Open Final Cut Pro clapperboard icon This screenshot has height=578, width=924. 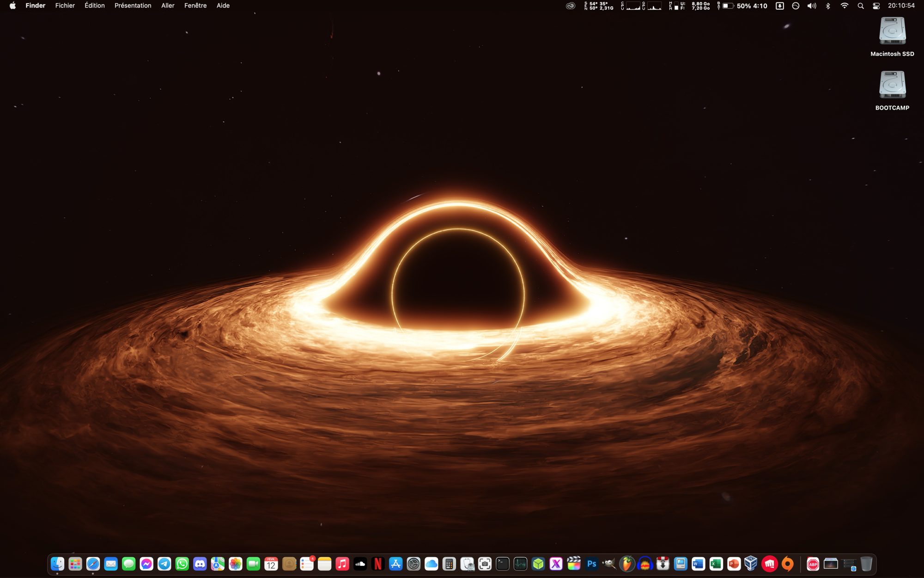tap(574, 564)
